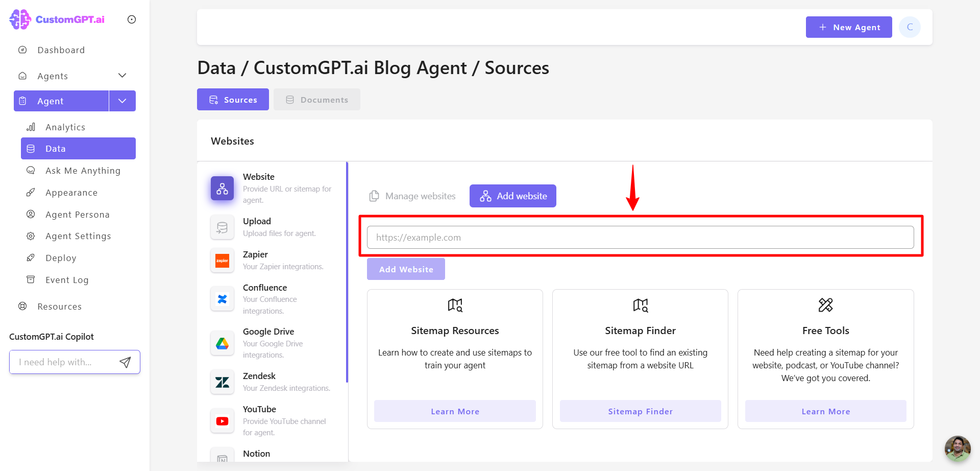Open the Agent selector dropdown arrow

point(122,101)
